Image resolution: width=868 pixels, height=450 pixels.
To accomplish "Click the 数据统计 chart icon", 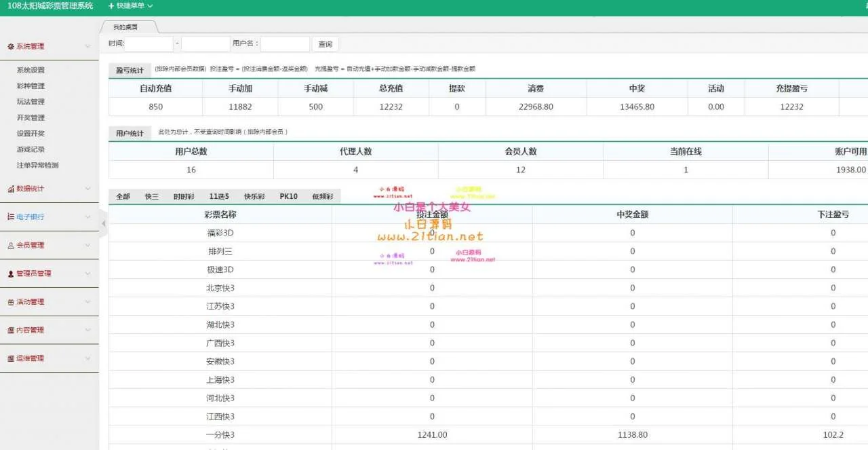I will [x=11, y=189].
